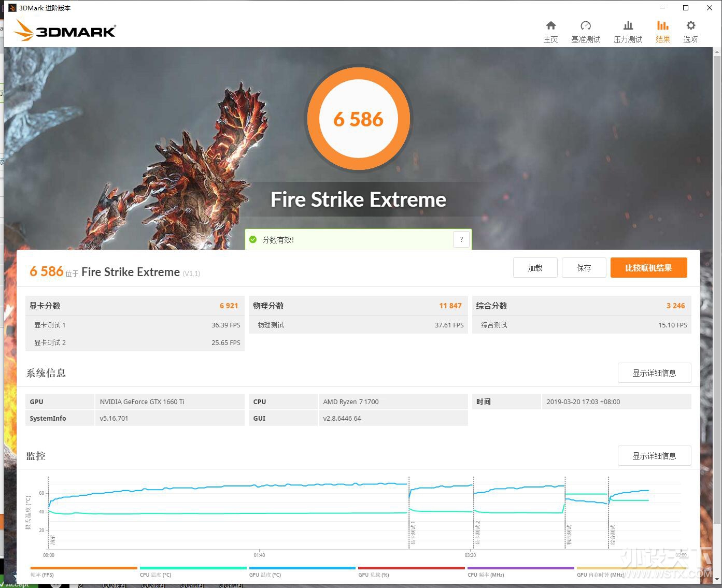This screenshot has width=722, height=588.
Task: Open the 基准测试 benchmark gauge icon
Action: click(586, 32)
